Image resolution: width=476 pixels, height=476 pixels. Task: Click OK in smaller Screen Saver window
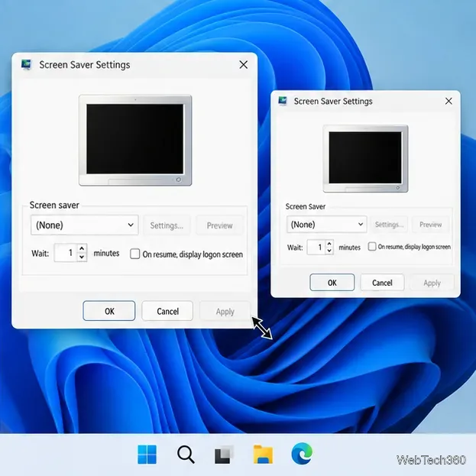click(x=332, y=283)
